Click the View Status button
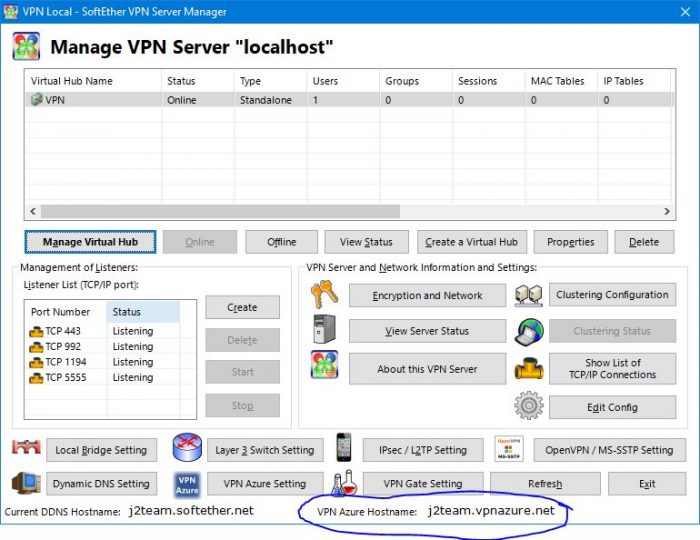This screenshot has width=700, height=540. click(x=366, y=242)
